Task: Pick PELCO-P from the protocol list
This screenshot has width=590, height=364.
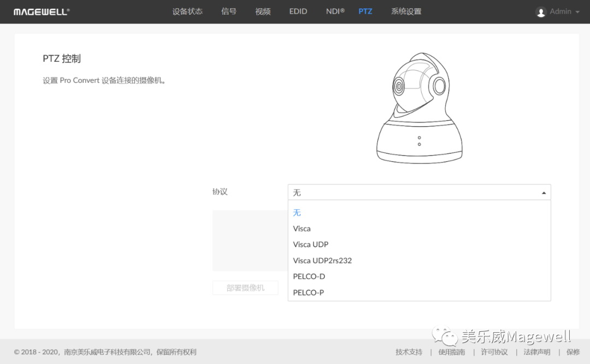Action: pyautogui.click(x=308, y=293)
